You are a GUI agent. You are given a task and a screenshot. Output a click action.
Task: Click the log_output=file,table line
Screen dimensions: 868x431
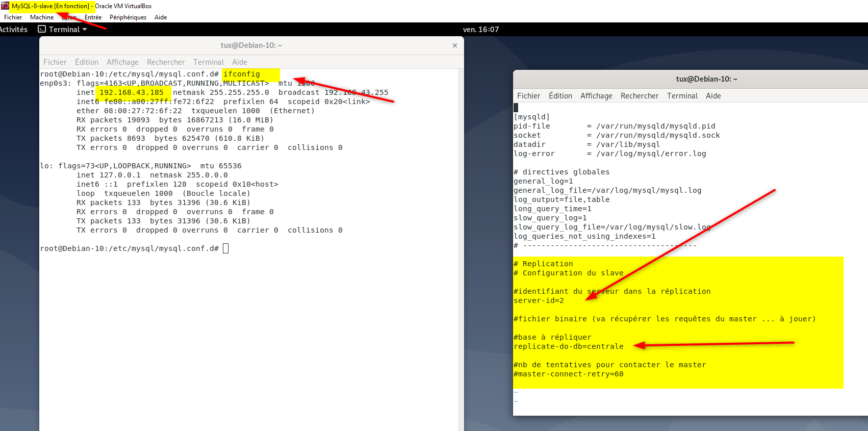[561, 199]
